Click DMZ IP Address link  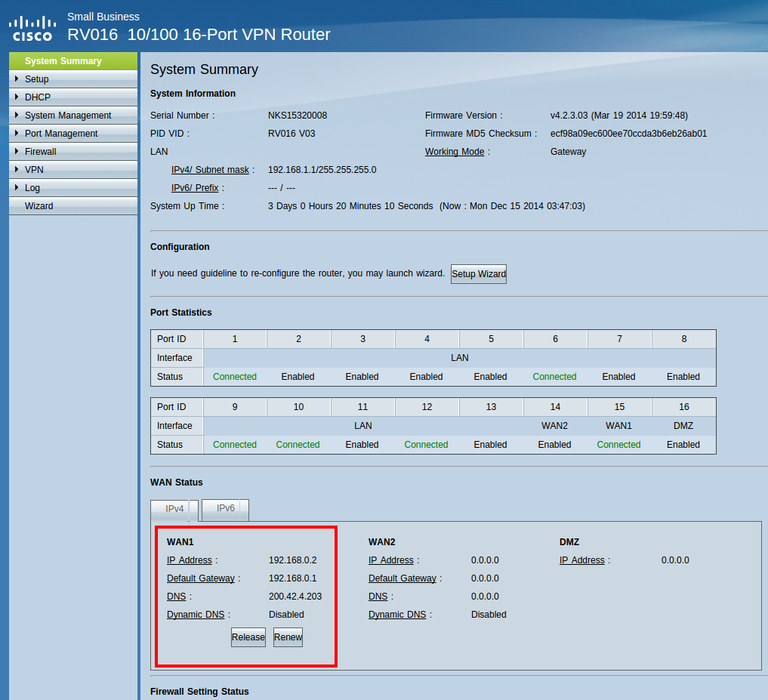tap(582, 560)
